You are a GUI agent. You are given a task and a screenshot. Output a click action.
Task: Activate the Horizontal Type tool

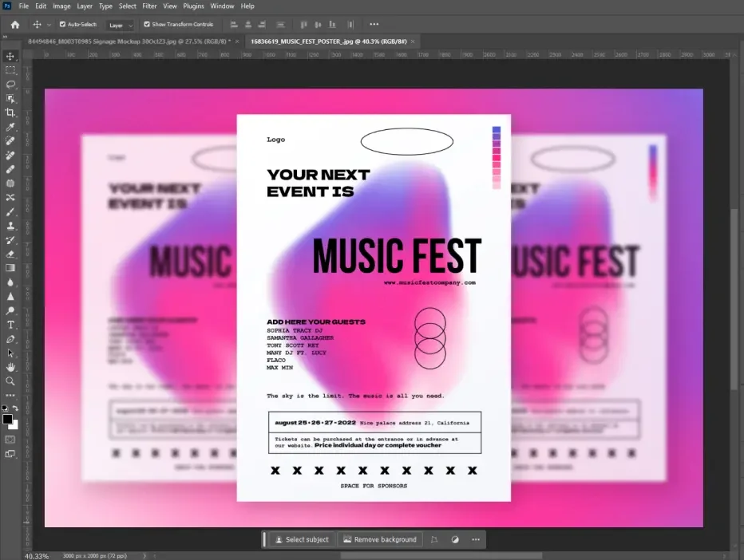(10, 325)
